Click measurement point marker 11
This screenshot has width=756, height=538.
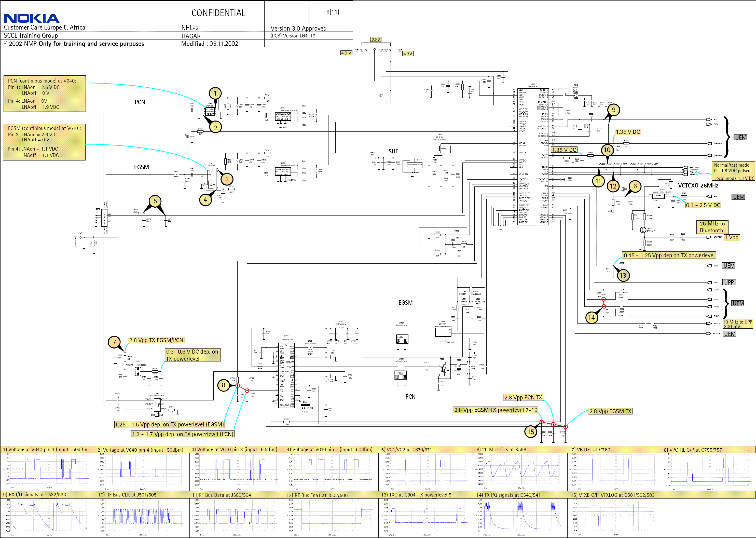pos(598,182)
